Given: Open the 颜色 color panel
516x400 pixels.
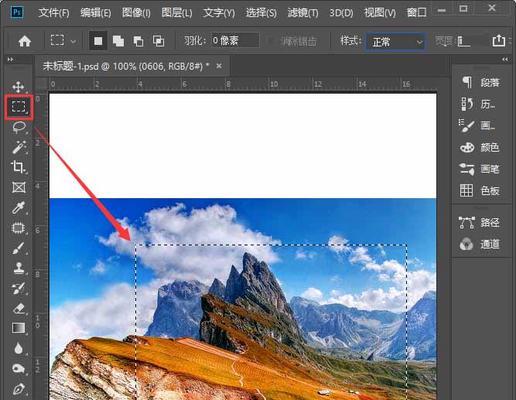Looking at the screenshot, I should (480, 147).
